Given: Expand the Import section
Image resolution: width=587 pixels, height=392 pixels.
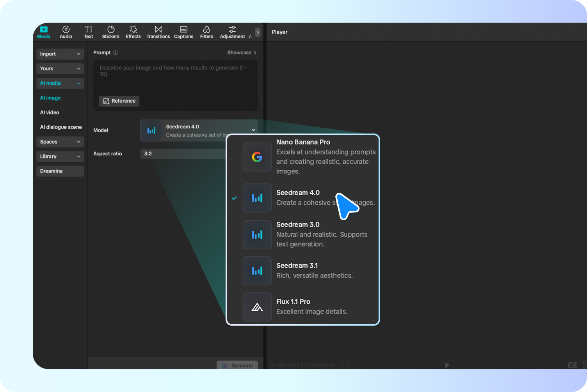Looking at the screenshot, I should (x=60, y=54).
